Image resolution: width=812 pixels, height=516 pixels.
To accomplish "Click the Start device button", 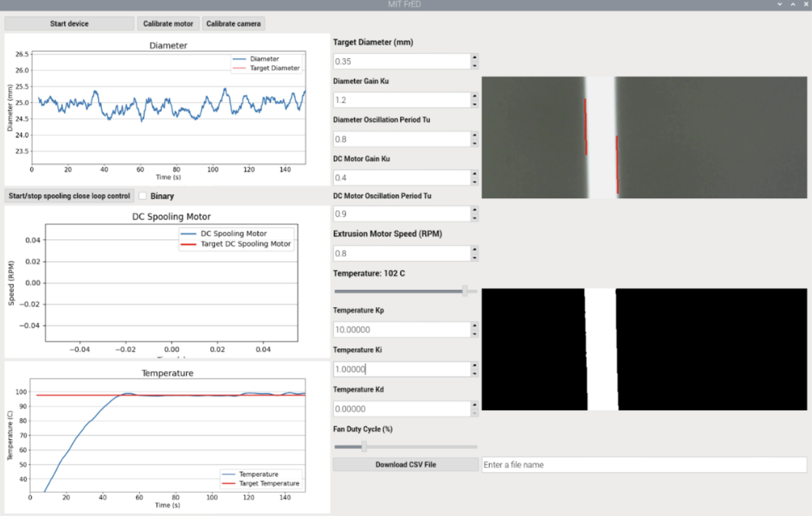I will (68, 24).
